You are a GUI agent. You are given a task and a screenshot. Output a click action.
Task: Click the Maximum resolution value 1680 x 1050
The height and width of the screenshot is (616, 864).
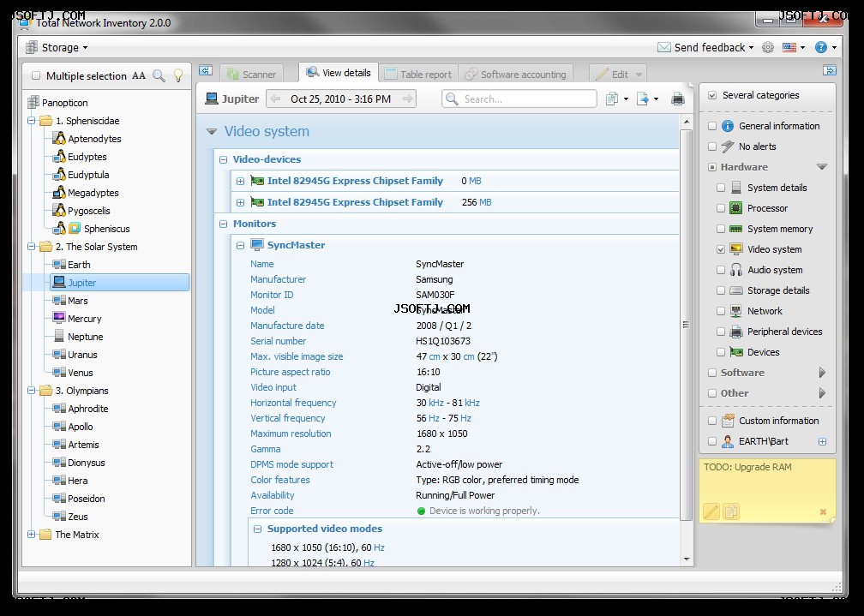click(442, 434)
